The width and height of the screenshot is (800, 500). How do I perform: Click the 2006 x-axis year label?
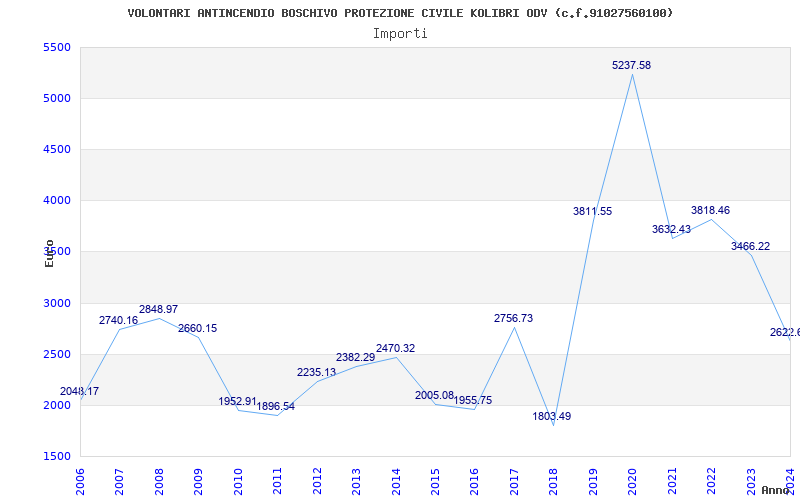click(80, 482)
